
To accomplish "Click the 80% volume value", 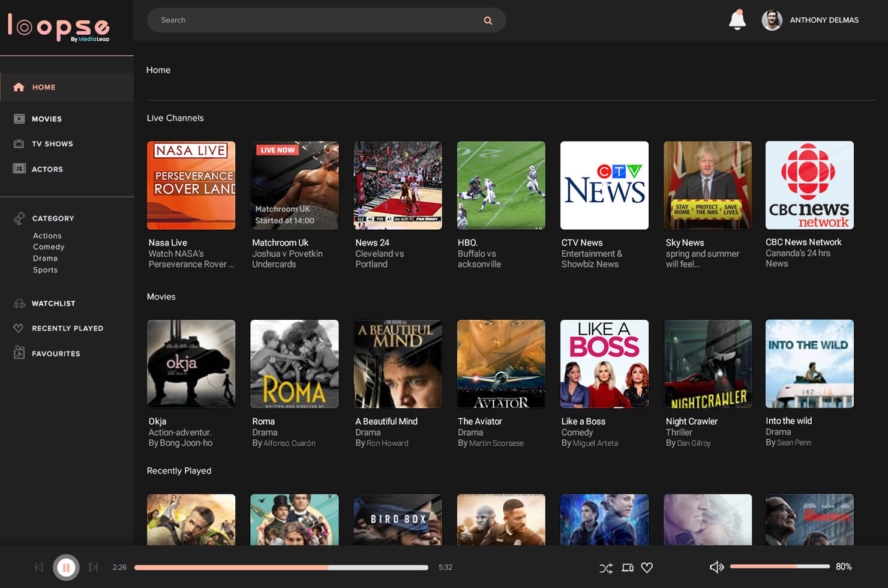I will 844,566.
